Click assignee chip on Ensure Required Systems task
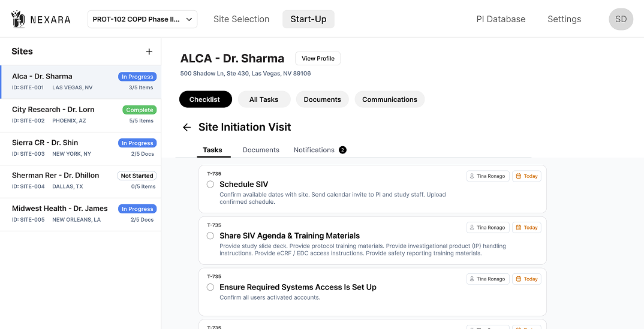644x329 pixels. pyautogui.click(x=487, y=279)
